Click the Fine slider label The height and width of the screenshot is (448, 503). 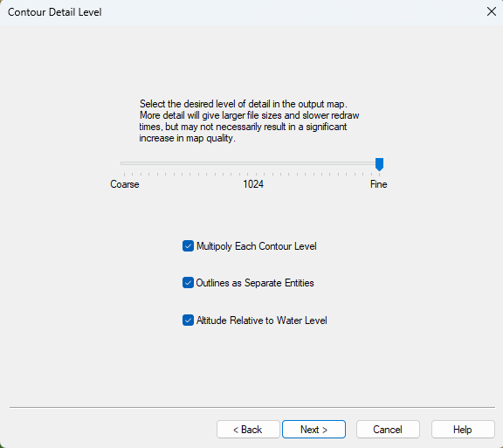pos(378,184)
